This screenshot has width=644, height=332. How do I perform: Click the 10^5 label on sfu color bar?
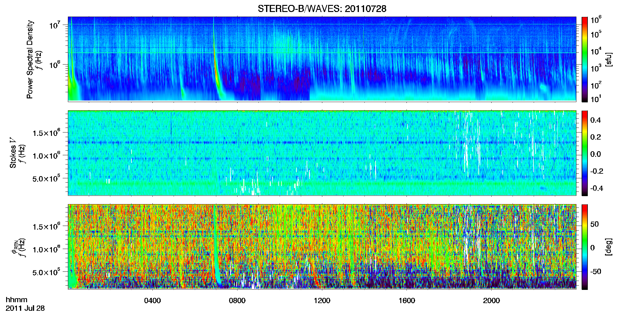tap(596, 34)
